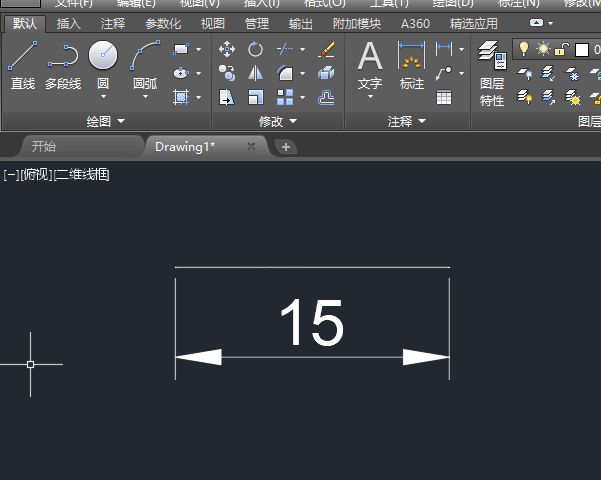Click the Rotate tool icon
This screenshot has width=601, height=480.
(255, 49)
